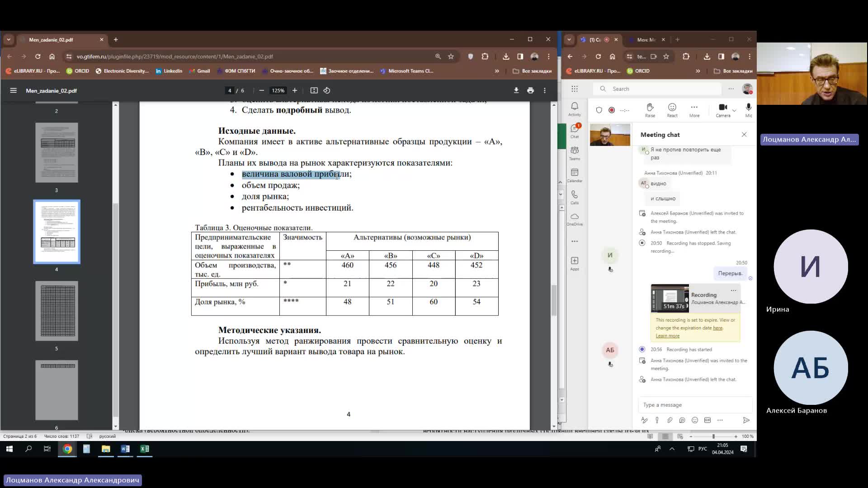This screenshot has width=868, height=488.
Task: Open the Microsoft Teams Cl... bookmark
Action: pos(406,71)
